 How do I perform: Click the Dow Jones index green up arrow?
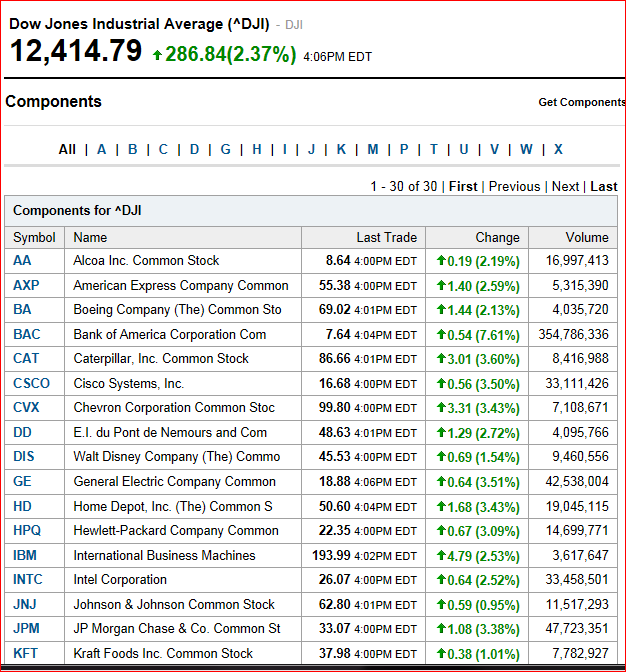point(157,55)
